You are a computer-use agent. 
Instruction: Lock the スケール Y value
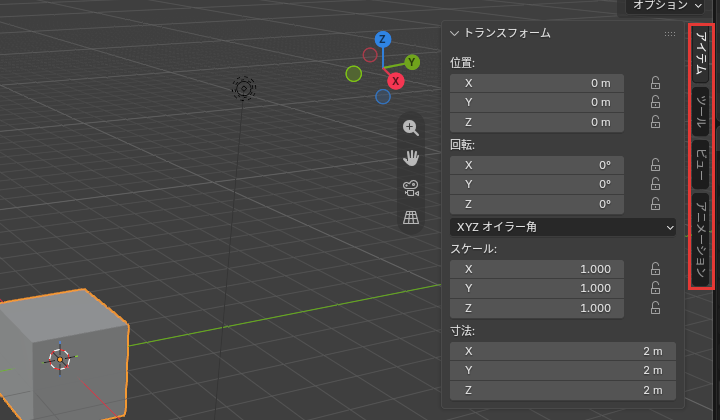tap(655, 288)
